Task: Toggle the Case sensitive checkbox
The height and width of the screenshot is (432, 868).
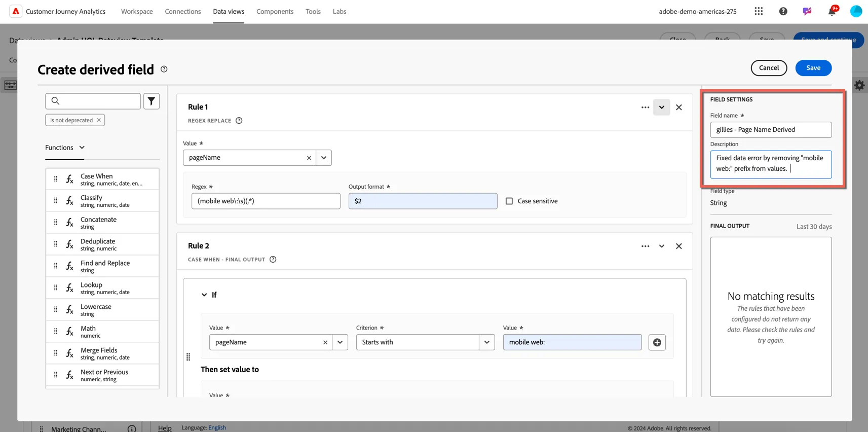Action: (509, 201)
